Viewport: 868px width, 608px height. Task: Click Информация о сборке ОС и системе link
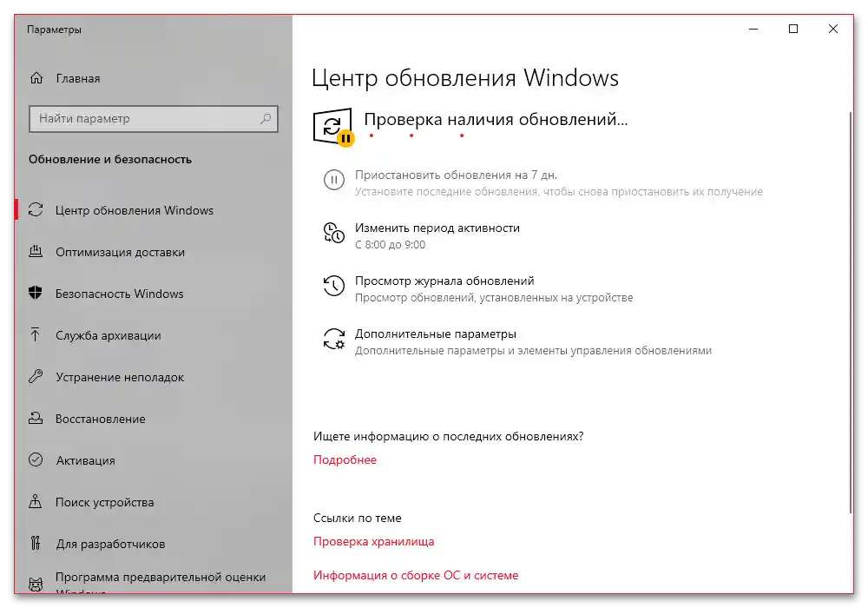tap(416, 575)
